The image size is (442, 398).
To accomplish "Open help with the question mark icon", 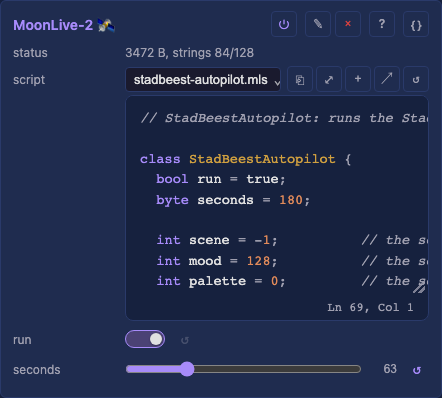I will (x=382, y=24).
